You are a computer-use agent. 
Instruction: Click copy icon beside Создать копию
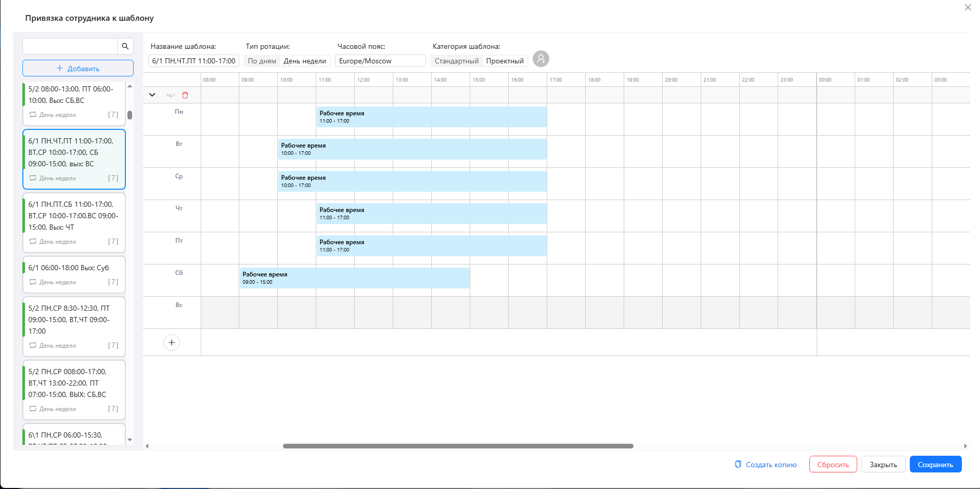pos(738,464)
